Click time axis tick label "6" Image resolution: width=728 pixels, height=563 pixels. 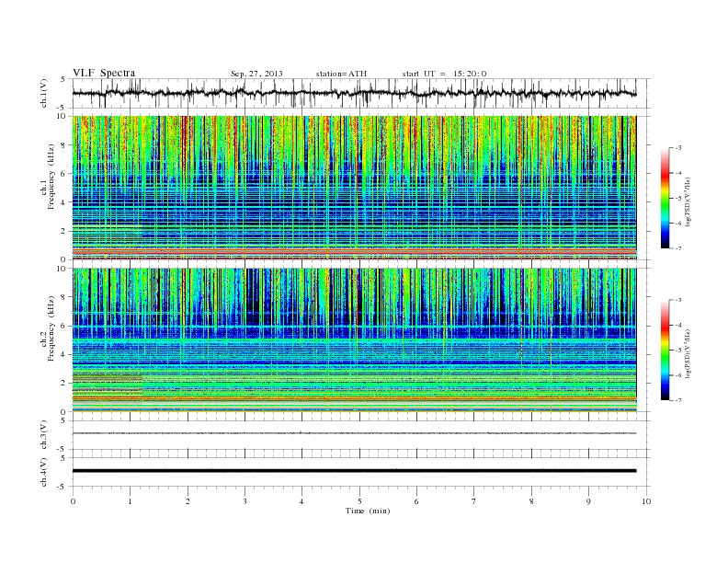(x=416, y=501)
